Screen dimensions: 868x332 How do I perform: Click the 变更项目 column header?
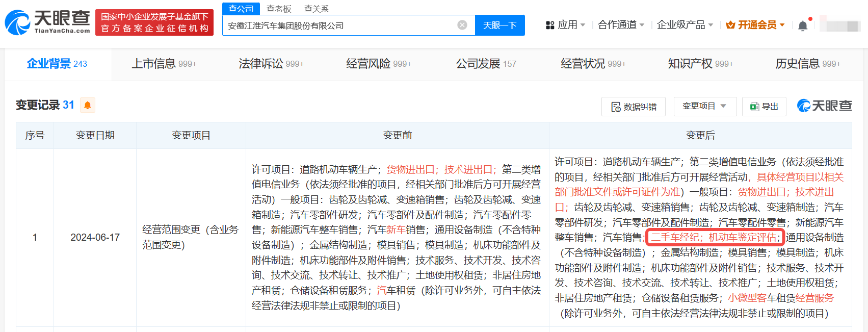click(191, 135)
